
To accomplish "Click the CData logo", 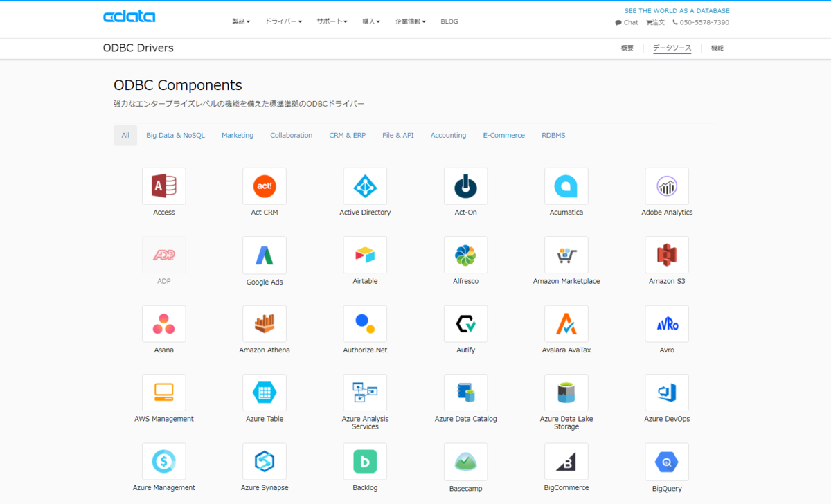I will (129, 17).
